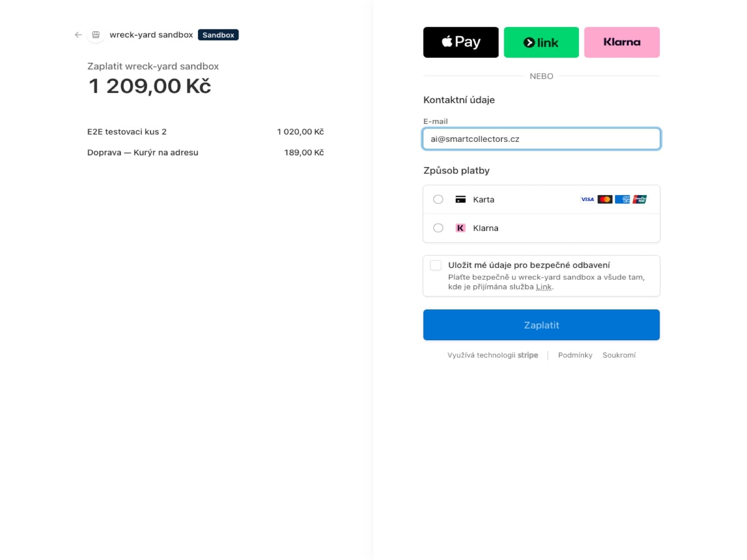Open the Soukromí link
This screenshot has width=747, height=560.
(619, 355)
